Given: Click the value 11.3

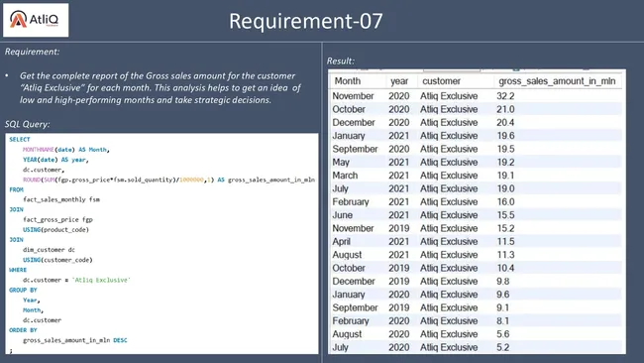Looking at the screenshot, I should coord(505,255).
